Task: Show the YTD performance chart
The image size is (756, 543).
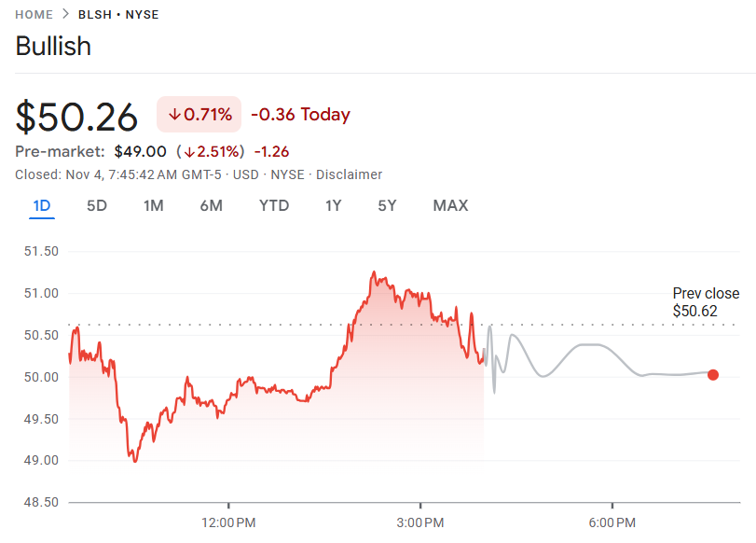Action: pyautogui.click(x=274, y=205)
